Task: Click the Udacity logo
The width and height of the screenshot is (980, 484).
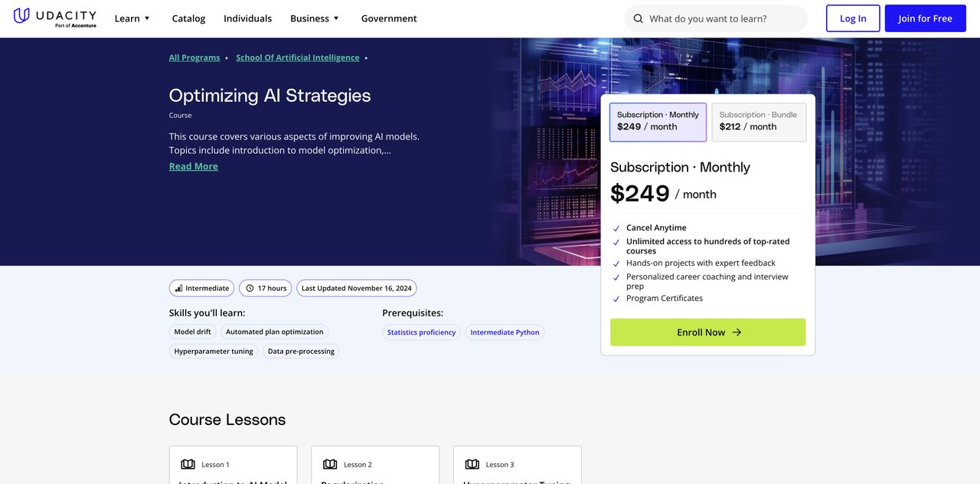Action: 55,17
